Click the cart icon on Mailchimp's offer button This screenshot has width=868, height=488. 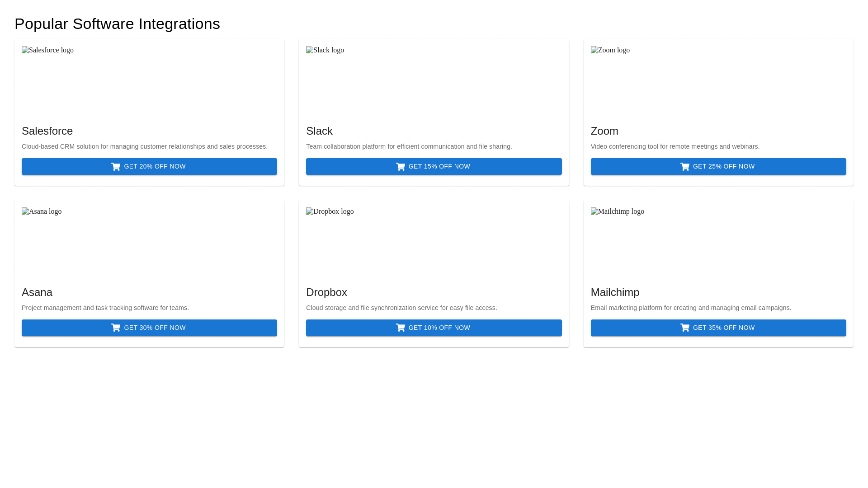pos(684,328)
